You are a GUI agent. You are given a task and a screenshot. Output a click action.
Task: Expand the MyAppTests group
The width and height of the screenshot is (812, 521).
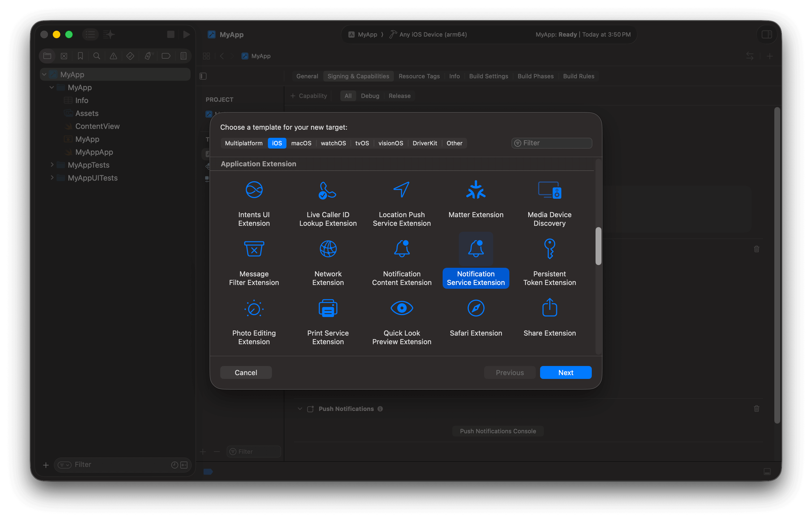[x=52, y=165]
